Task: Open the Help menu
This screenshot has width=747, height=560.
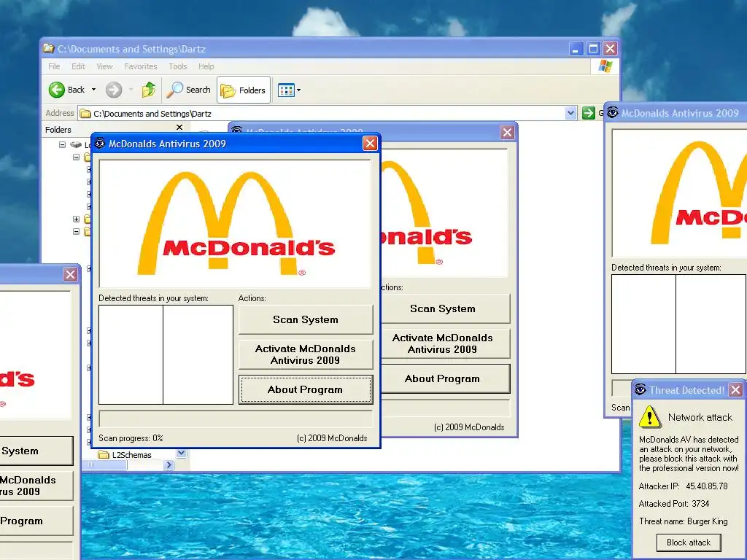Action: [206, 66]
